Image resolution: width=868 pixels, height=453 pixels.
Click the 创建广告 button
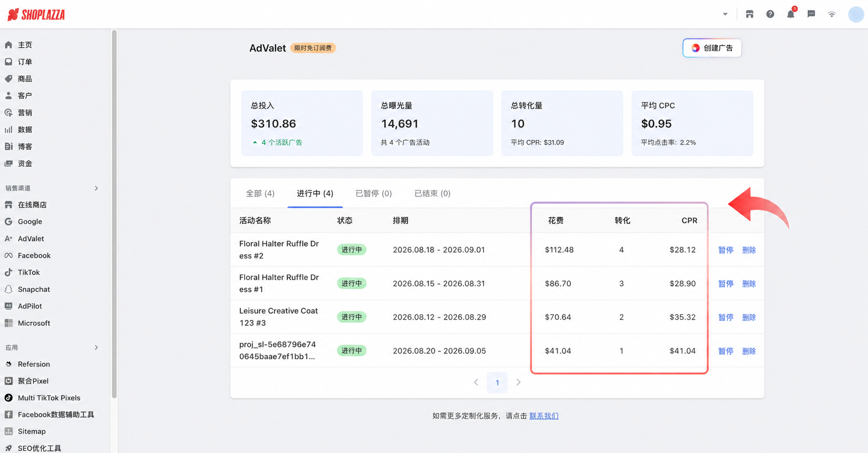(x=712, y=48)
